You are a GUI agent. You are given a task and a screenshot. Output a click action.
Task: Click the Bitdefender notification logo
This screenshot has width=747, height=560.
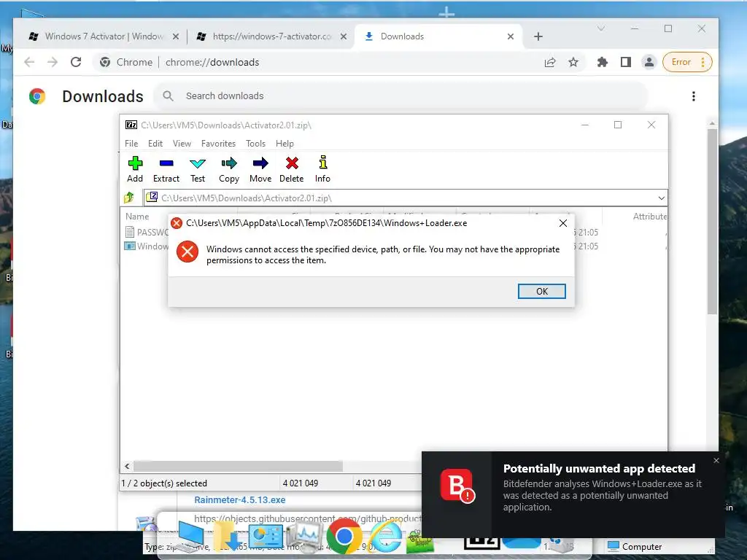pyautogui.click(x=457, y=486)
